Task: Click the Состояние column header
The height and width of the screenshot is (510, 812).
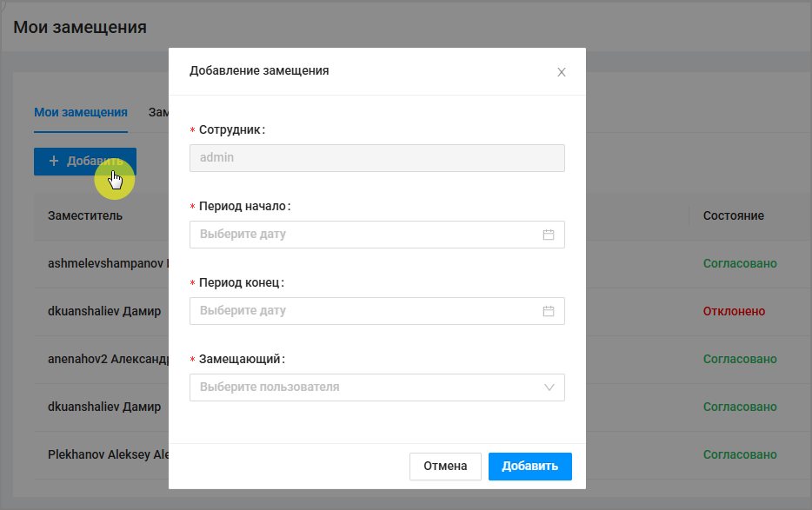Action: 733,215
